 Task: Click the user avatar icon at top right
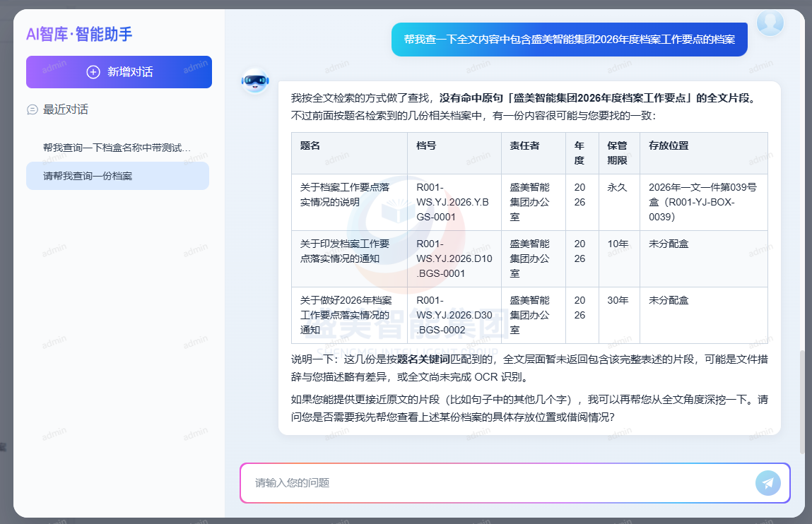pos(770,22)
